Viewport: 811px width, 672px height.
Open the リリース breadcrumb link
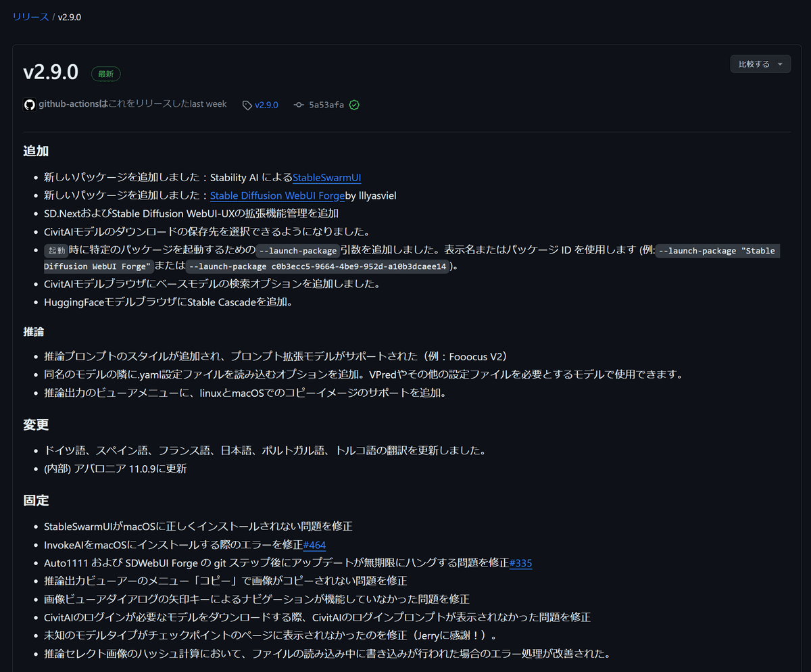30,16
